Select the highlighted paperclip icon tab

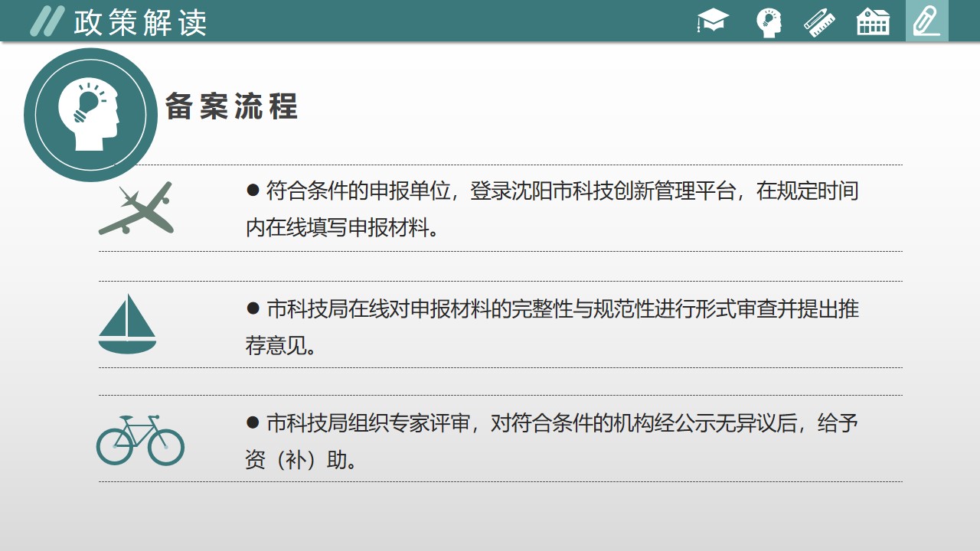click(926, 21)
